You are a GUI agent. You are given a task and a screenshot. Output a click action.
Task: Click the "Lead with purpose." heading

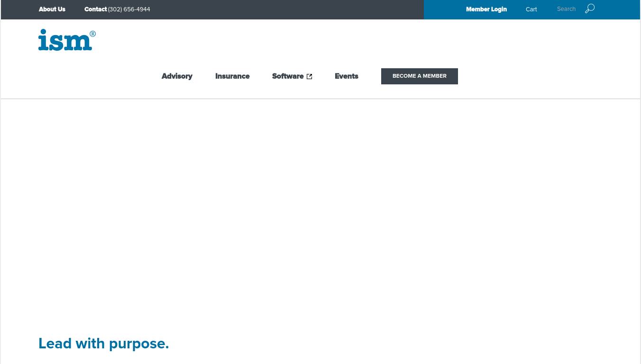(x=103, y=343)
